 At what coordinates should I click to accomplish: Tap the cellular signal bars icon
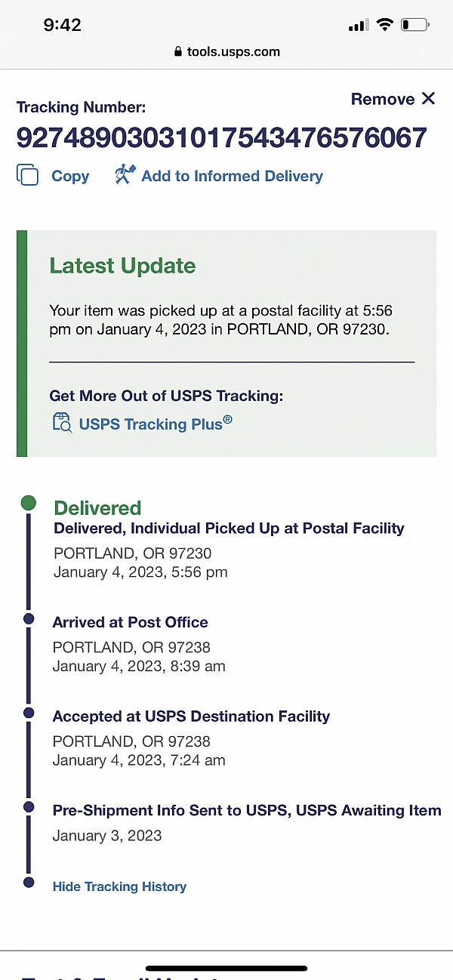click(358, 26)
